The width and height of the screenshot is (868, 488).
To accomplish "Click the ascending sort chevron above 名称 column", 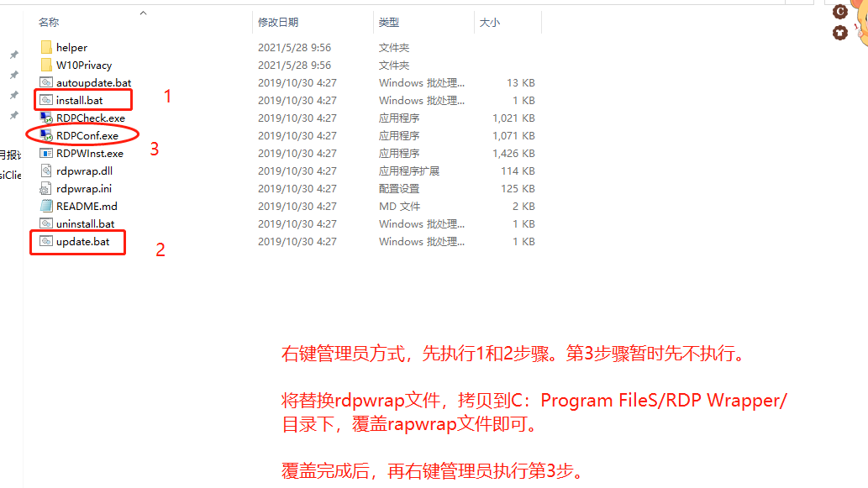I will click(143, 13).
